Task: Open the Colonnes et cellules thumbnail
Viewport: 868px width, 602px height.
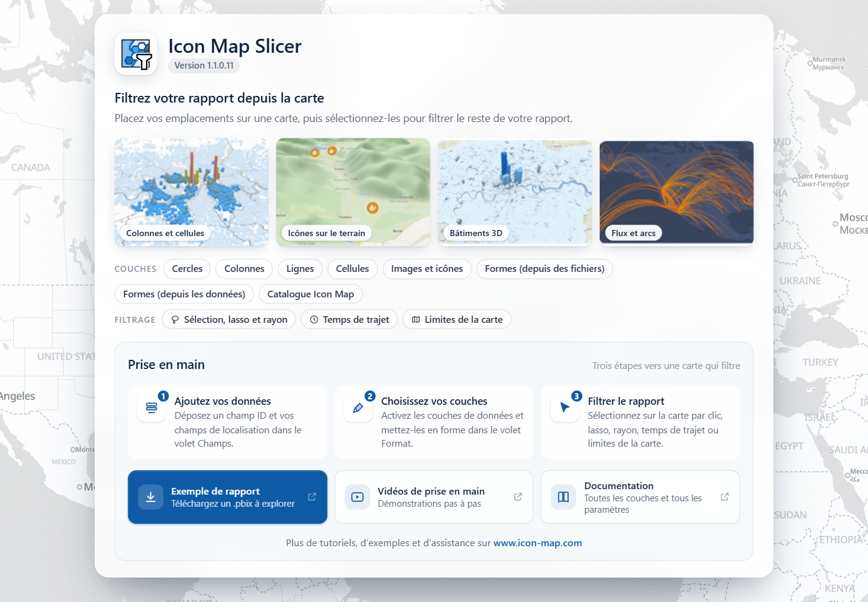Action: 191,192
